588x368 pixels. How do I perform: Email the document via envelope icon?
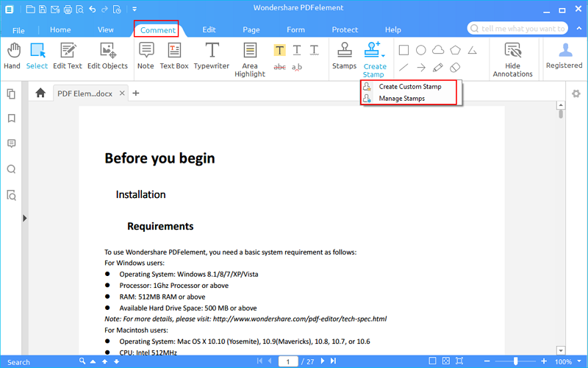tap(55, 10)
